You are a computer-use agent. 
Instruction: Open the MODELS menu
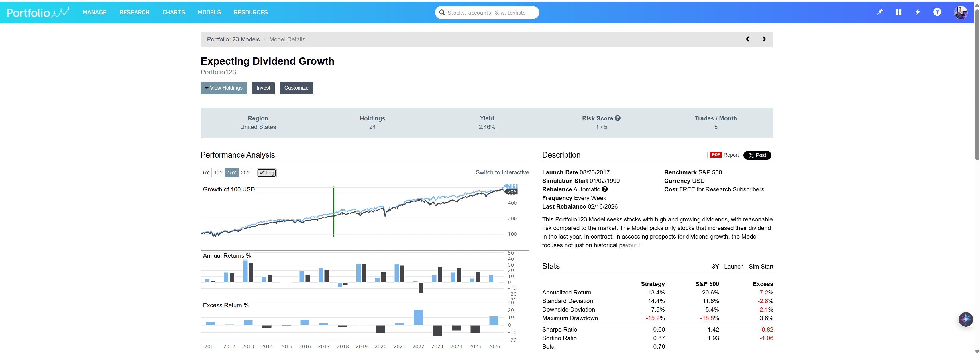(x=209, y=12)
